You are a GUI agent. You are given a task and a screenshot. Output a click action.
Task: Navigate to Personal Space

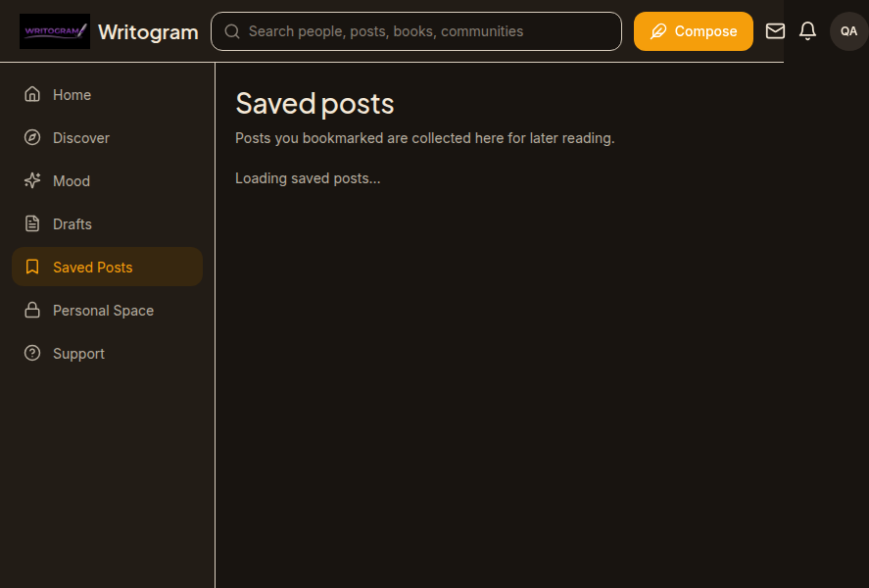point(107,311)
